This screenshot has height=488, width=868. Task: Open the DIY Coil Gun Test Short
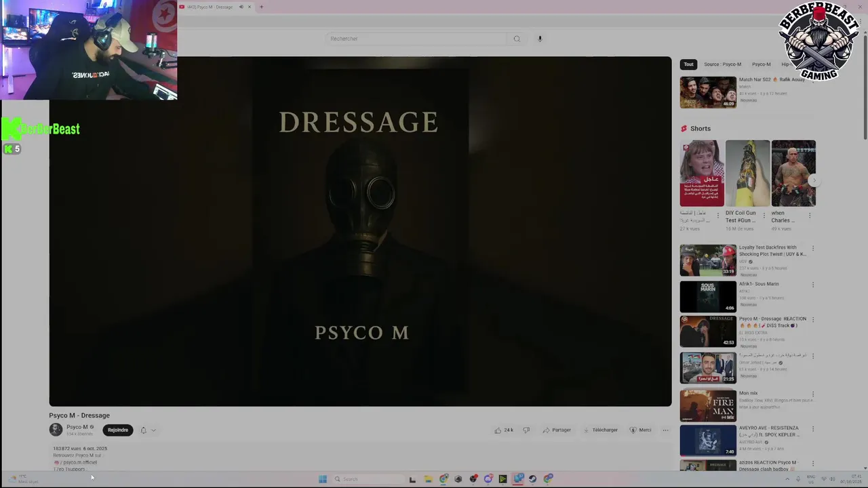click(747, 173)
